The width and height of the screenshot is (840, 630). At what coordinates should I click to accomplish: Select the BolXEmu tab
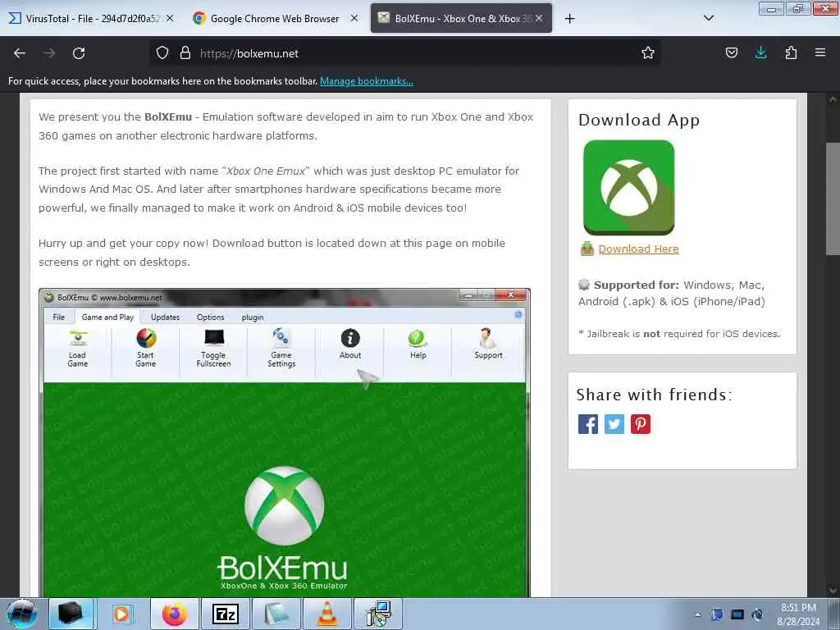(461, 18)
